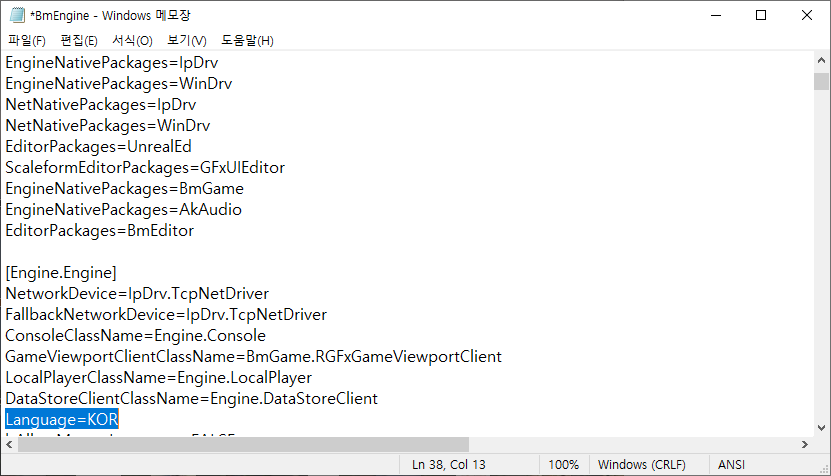The width and height of the screenshot is (831, 476).
Task: Click the line ConsoleClassName=Engine.Console
Action: click(136, 336)
